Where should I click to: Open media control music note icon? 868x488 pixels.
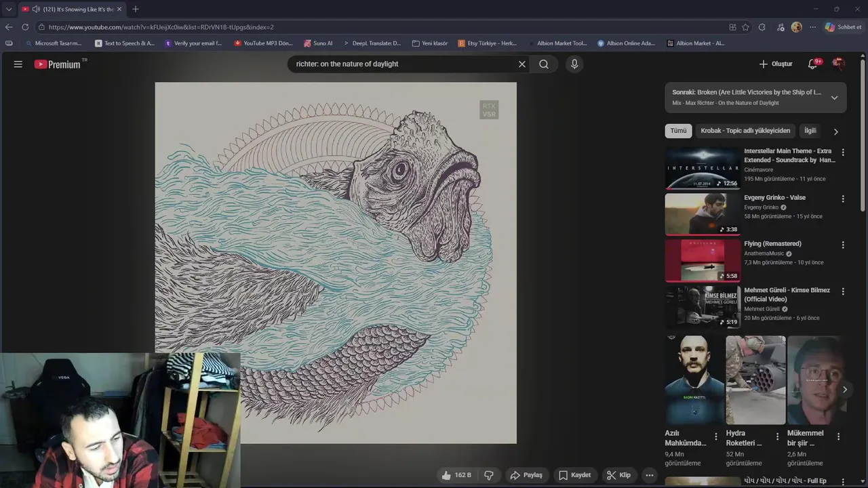point(781,27)
